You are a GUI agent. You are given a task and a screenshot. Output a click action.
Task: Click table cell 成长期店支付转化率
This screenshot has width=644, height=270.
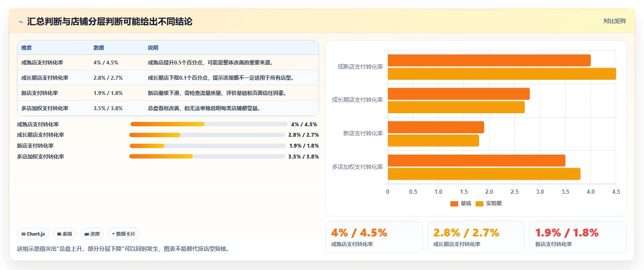click(x=45, y=78)
